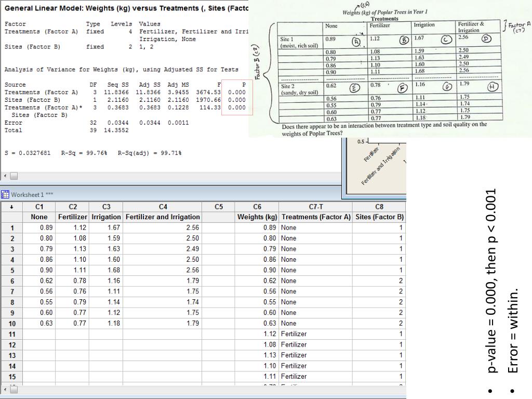The height and width of the screenshot is (399, 532).
Task: Select row header 15 in worksheet
Action: [12, 377]
